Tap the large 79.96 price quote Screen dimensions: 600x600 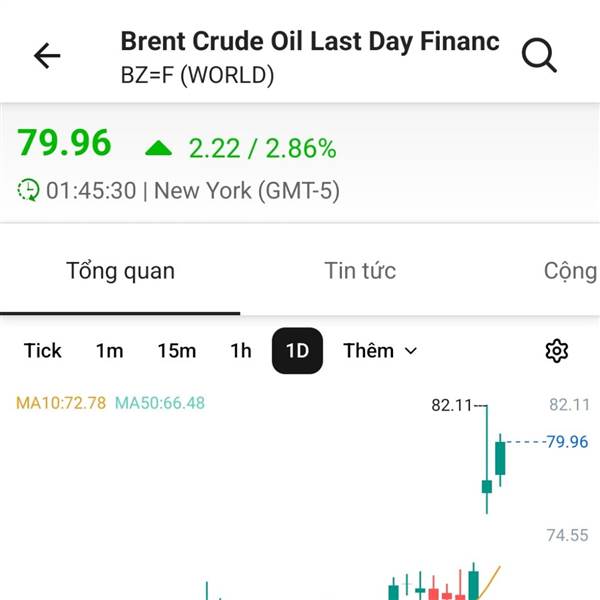[x=64, y=143]
